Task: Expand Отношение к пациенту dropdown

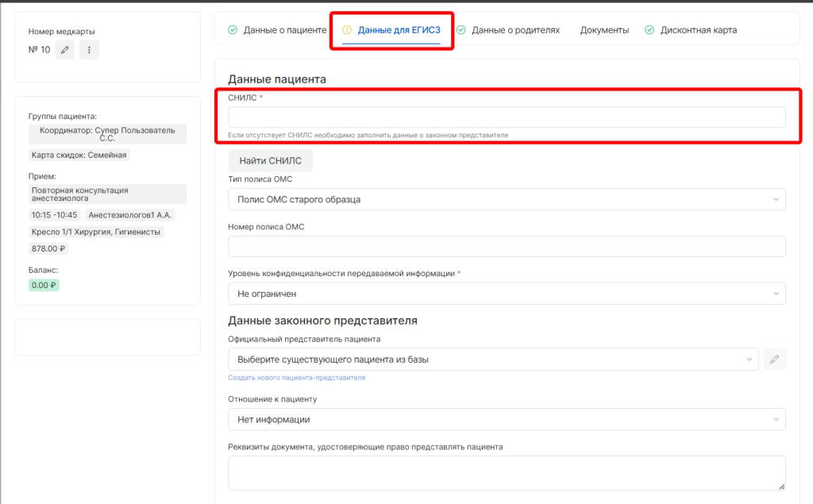Action: 507,419
